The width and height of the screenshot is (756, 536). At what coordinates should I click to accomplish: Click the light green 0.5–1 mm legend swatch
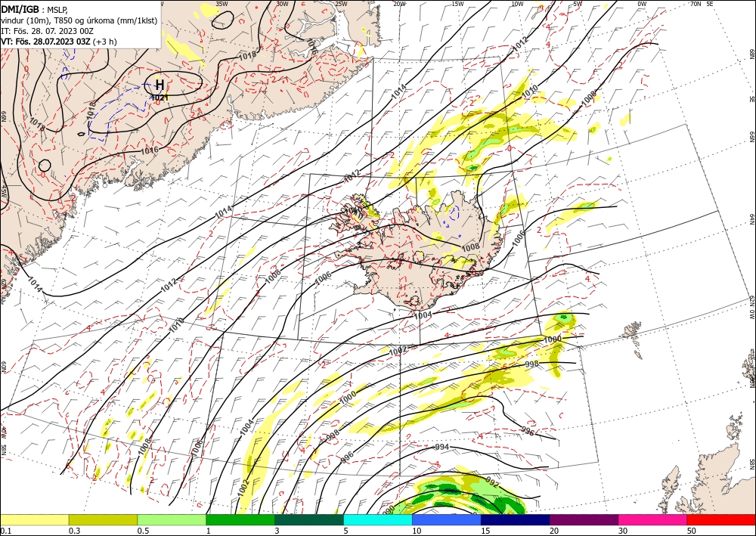click(172, 519)
